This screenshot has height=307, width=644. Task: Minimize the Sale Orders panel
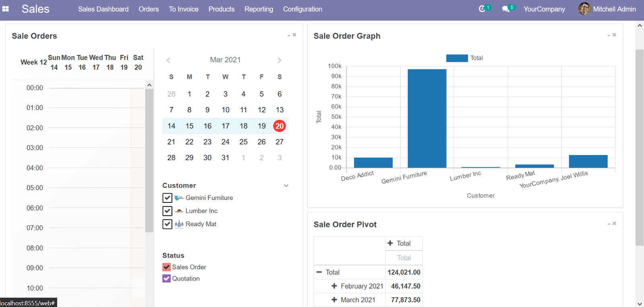[x=289, y=35]
